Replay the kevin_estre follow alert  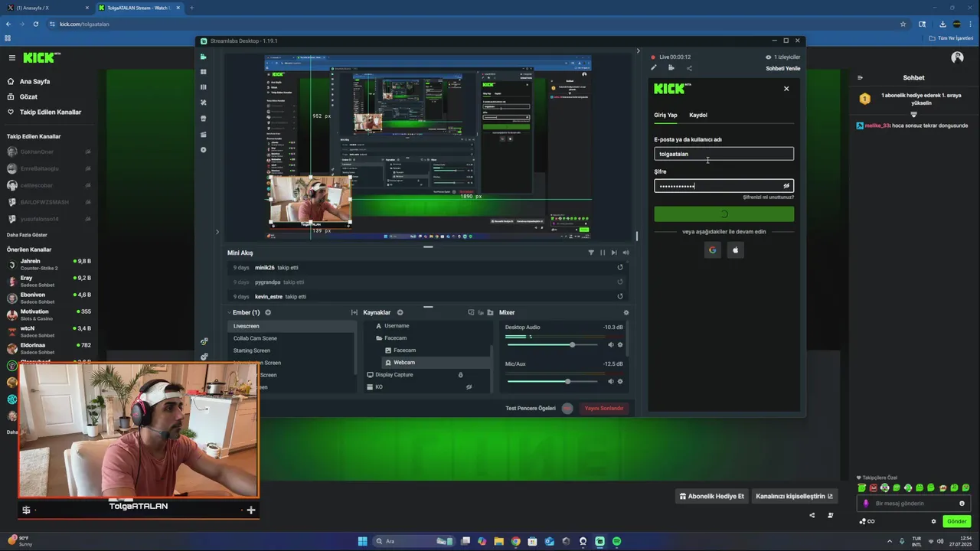point(620,296)
